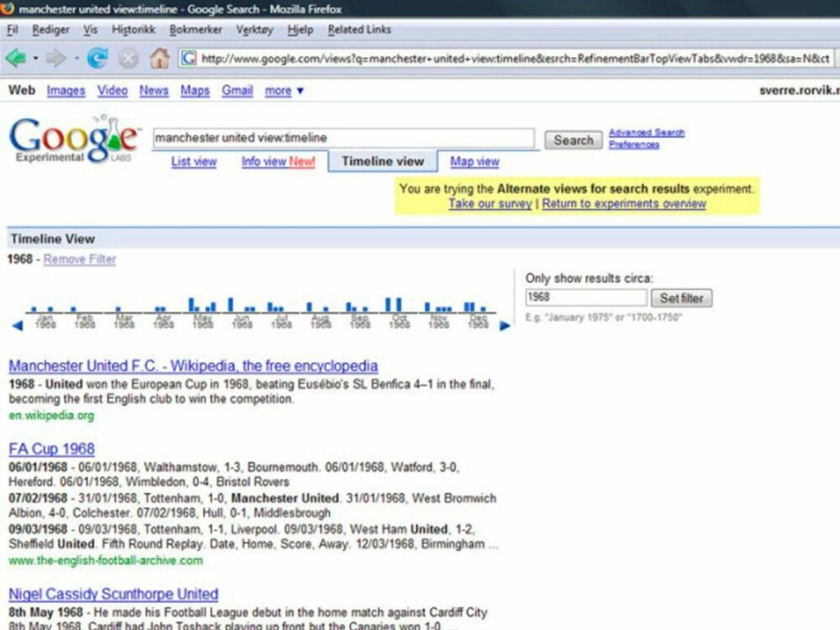The width and height of the screenshot is (840, 630).
Task: Open the Nigel Cassidy Scunthorpe United result
Action: tap(113, 594)
